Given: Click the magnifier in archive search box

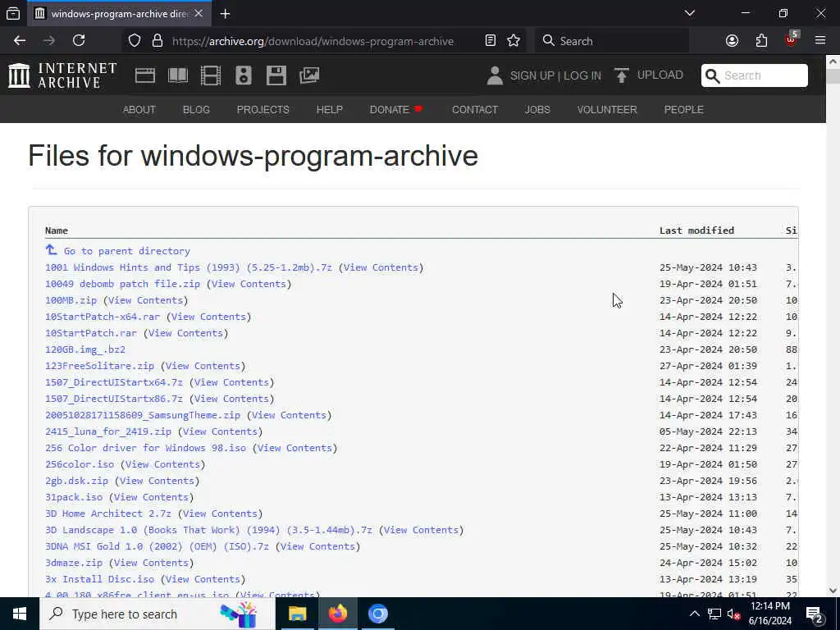Looking at the screenshot, I should 713,76.
